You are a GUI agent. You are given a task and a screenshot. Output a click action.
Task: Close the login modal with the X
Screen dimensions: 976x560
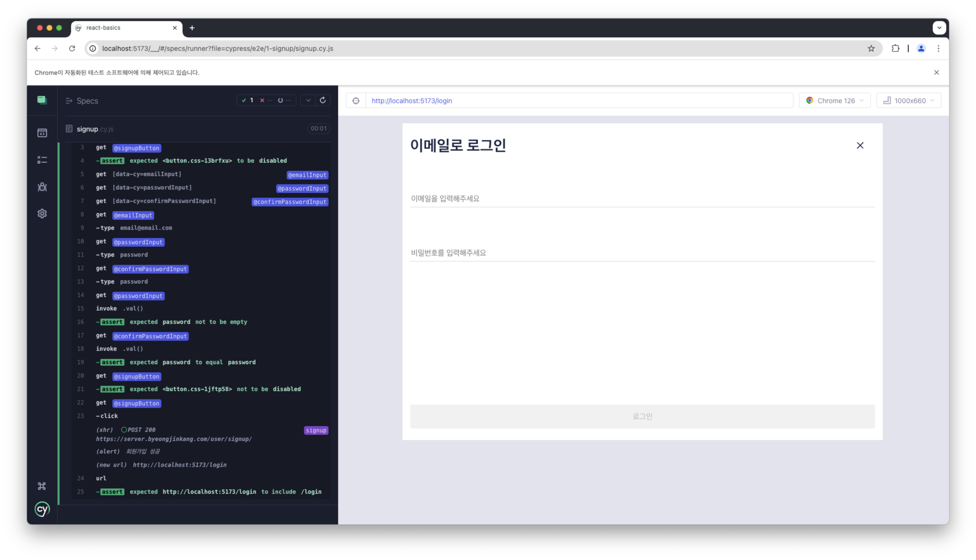point(860,145)
